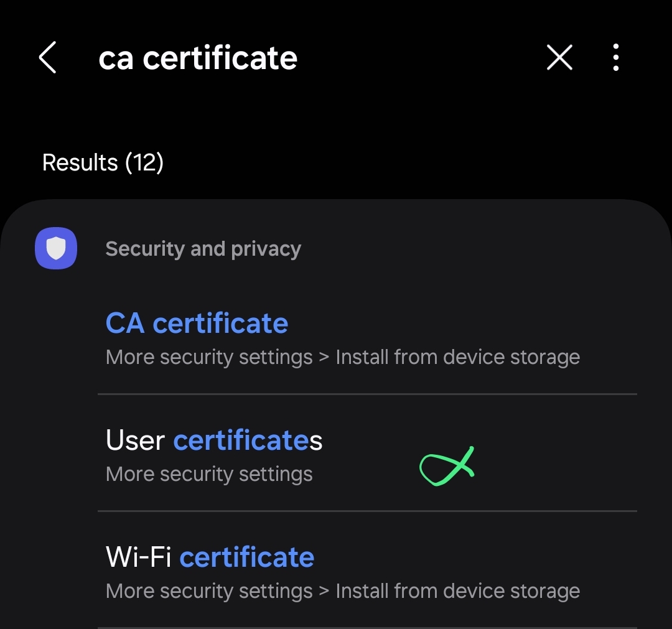Tap 'Install from device storage' under Wi-Fi certificate

(x=458, y=591)
